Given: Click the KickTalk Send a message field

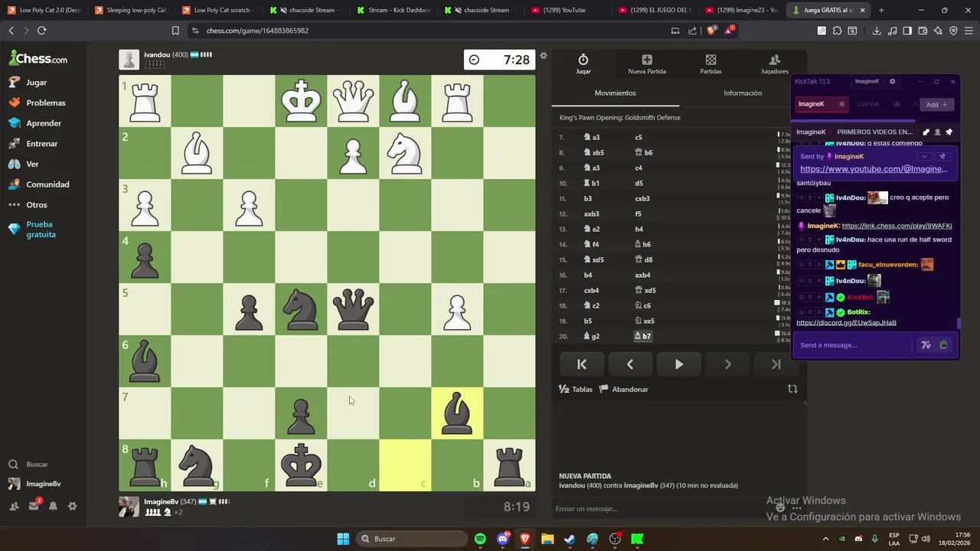Looking at the screenshot, I should (854, 345).
